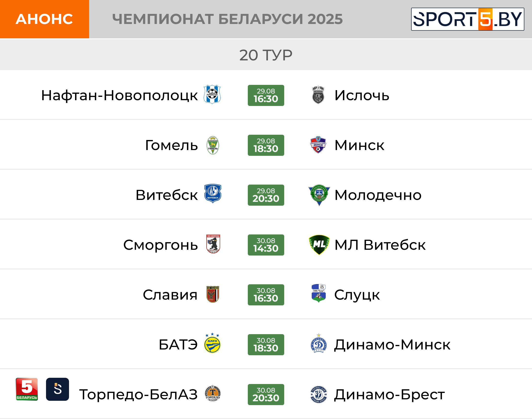532x419 pixels.
Task: Select the Слуцк team emblem
Action: coord(318,293)
